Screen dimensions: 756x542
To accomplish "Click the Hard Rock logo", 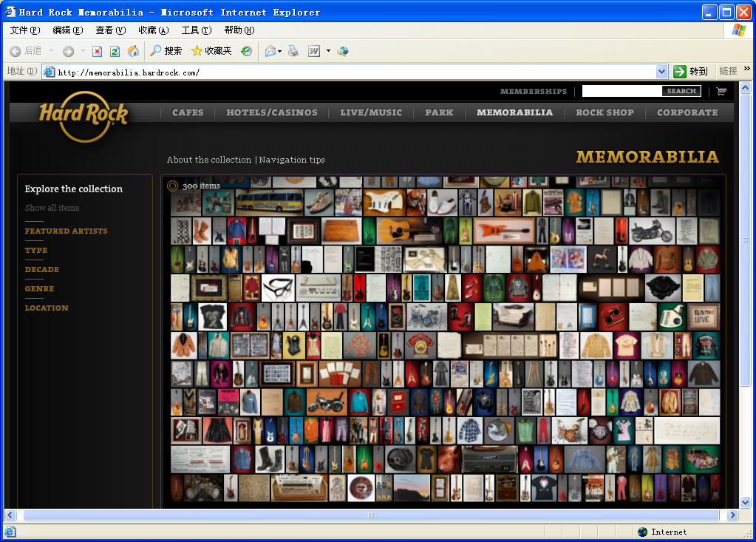I will pos(84,116).
